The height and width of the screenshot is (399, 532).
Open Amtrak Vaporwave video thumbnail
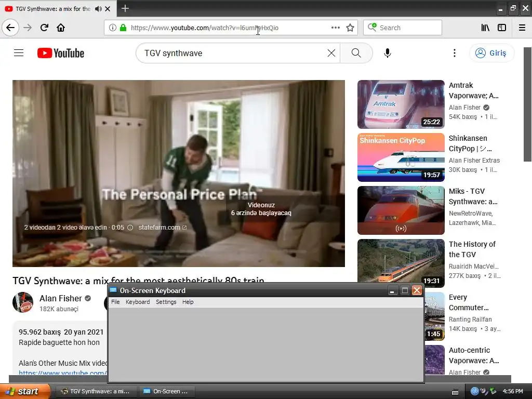click(x=401, y=104)
